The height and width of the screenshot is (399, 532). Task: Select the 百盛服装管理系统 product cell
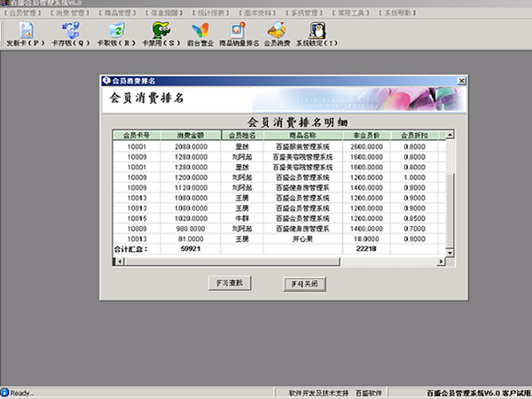(x=302, y=146)
